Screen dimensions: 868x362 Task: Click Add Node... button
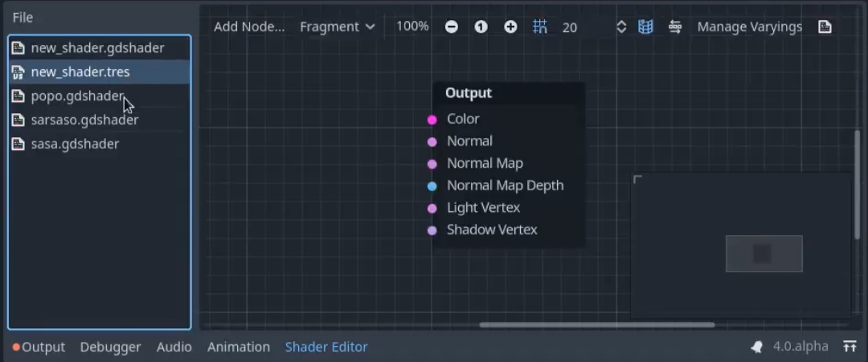coord(249,26)
